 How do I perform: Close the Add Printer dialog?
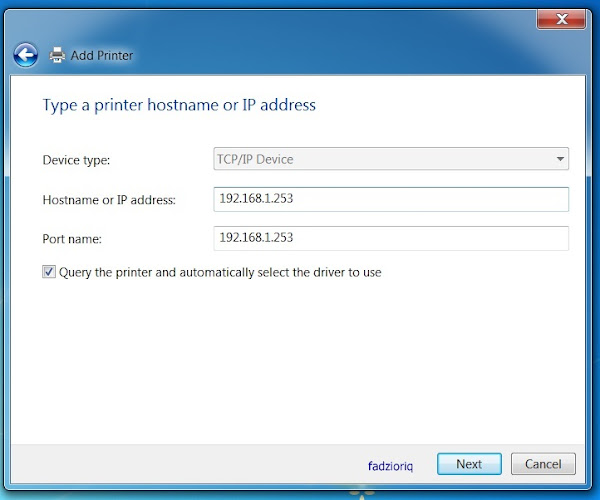click(561, 19)
